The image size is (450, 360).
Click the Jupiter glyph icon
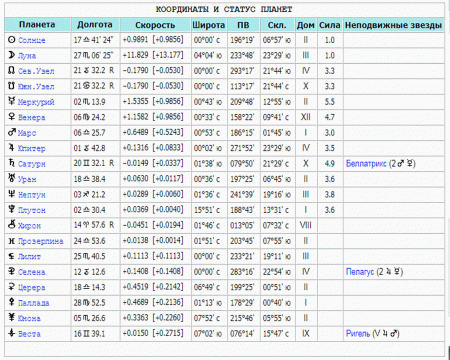coord(12,148)
